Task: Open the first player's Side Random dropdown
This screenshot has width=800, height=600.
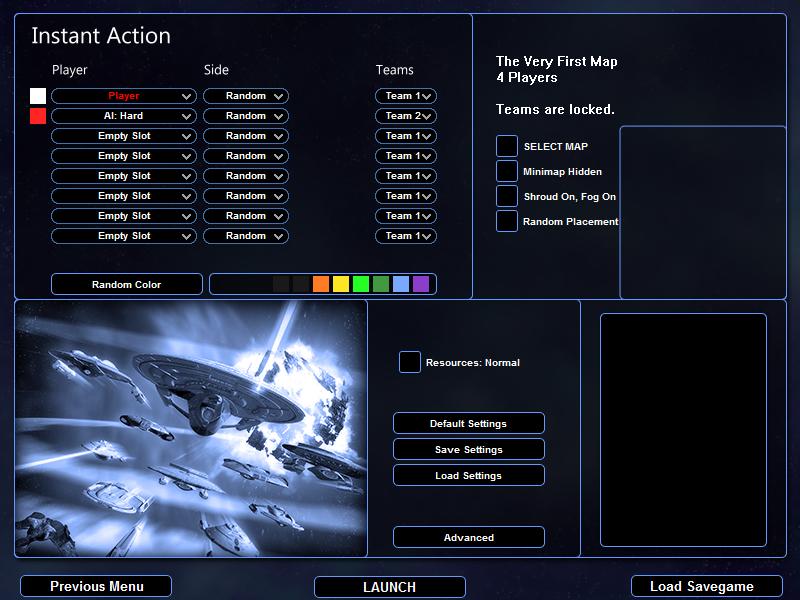Action: tap(246, 96)
